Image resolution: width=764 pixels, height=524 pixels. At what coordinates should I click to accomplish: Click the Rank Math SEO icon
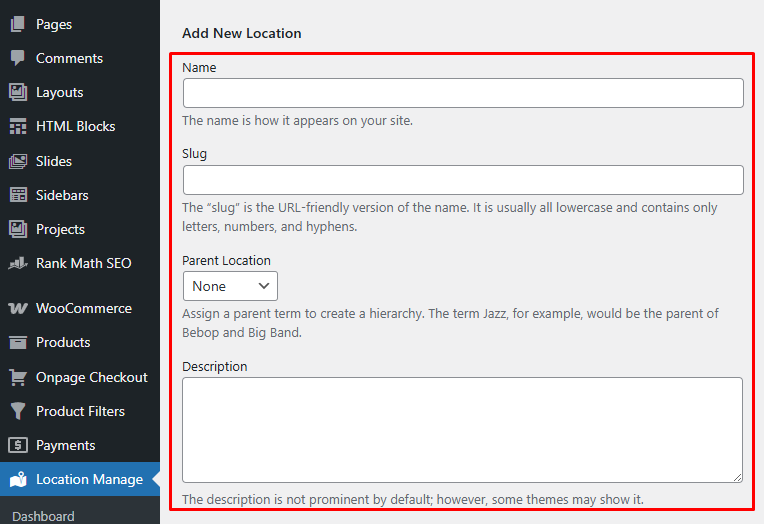point(18,264)
